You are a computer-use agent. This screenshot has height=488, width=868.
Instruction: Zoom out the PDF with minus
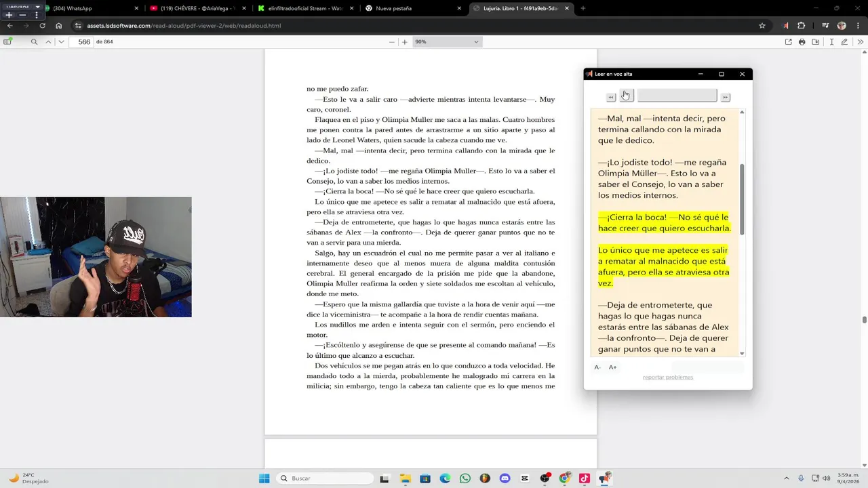coord(391,42)
